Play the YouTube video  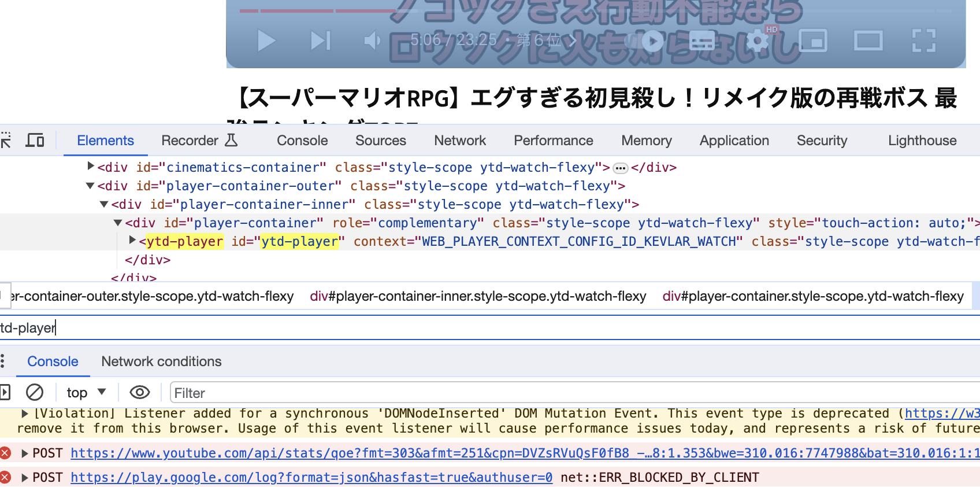click(266, 40)
